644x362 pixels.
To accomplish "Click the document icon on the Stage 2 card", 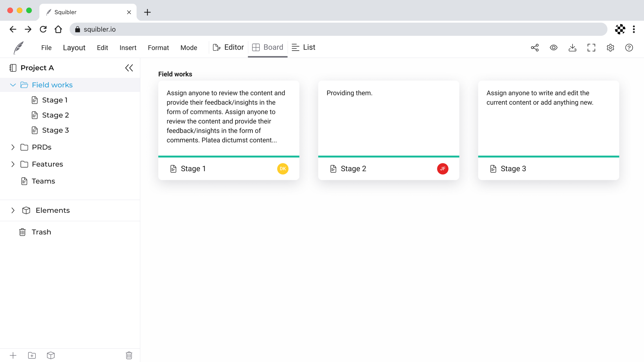I will (x=333, y=169).
